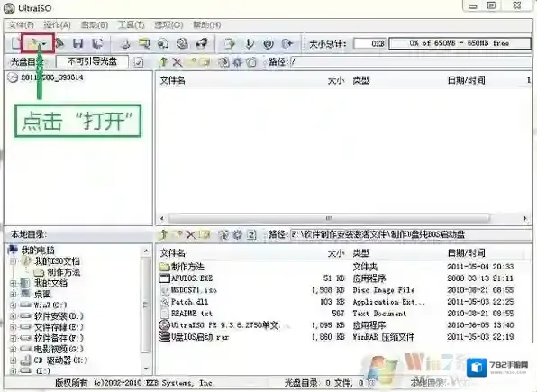Click the New folder icon in the image toolbar
Image resolution: width=537 pixels, height=392 pixels.
191,62
